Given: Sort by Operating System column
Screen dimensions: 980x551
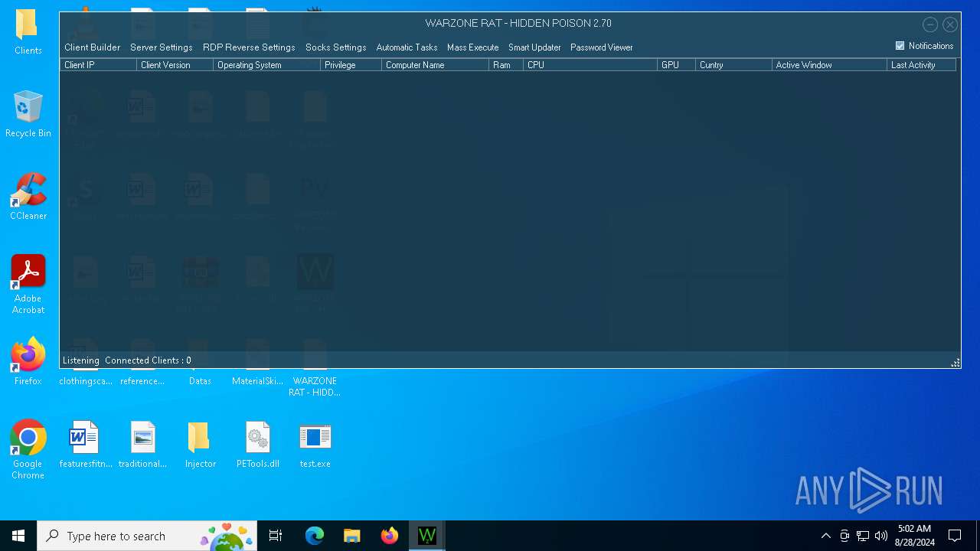Looking at the screenshot, I should click(266, 65).
